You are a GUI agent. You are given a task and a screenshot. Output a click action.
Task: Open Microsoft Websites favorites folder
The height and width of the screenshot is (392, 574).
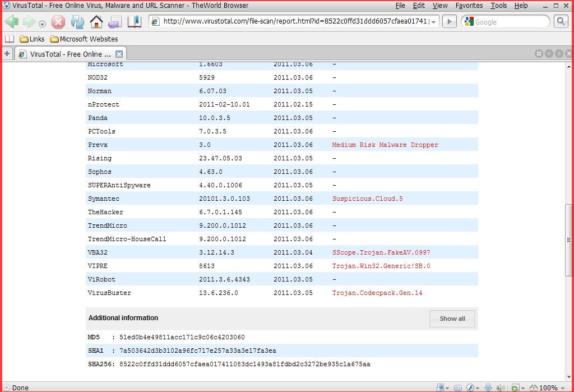pyautogui.click(x=84, y=39)
